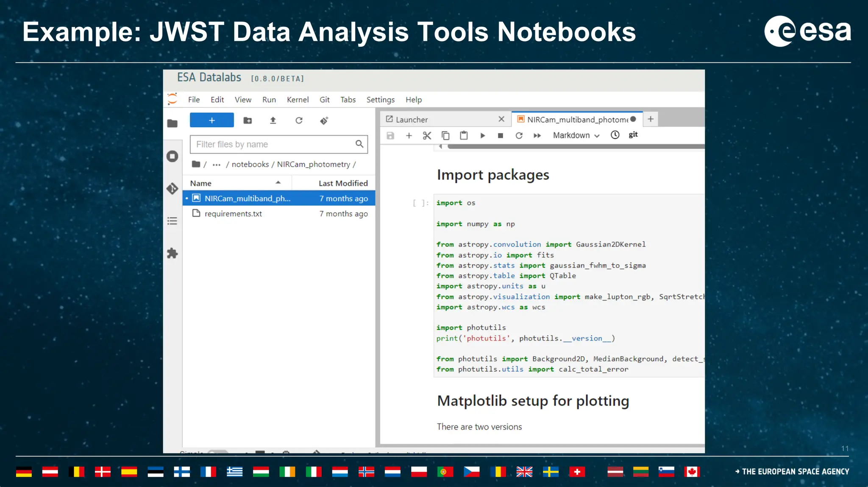Sort files by Name column
Image resolution: width=868 pixels, height=487 pixels.
point(237,183)
